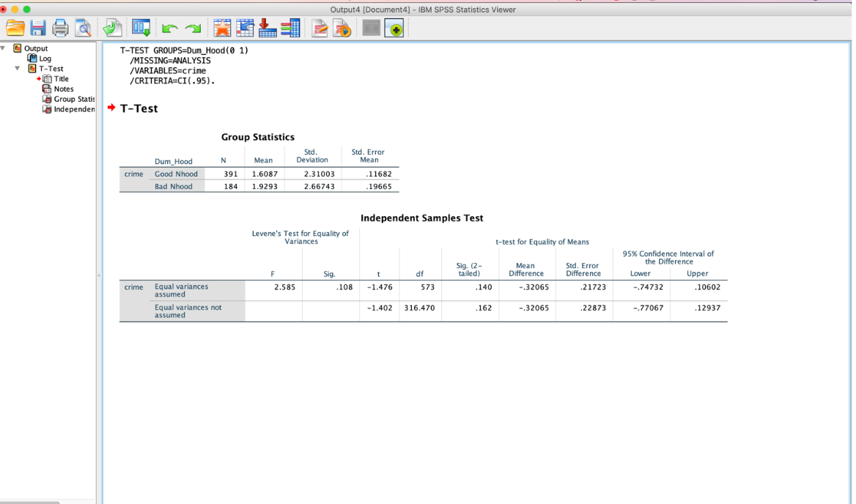Create or edit autoscript with the pencil page icon
The width and height of the screenshot is (856, 504).
coord(320,28)
